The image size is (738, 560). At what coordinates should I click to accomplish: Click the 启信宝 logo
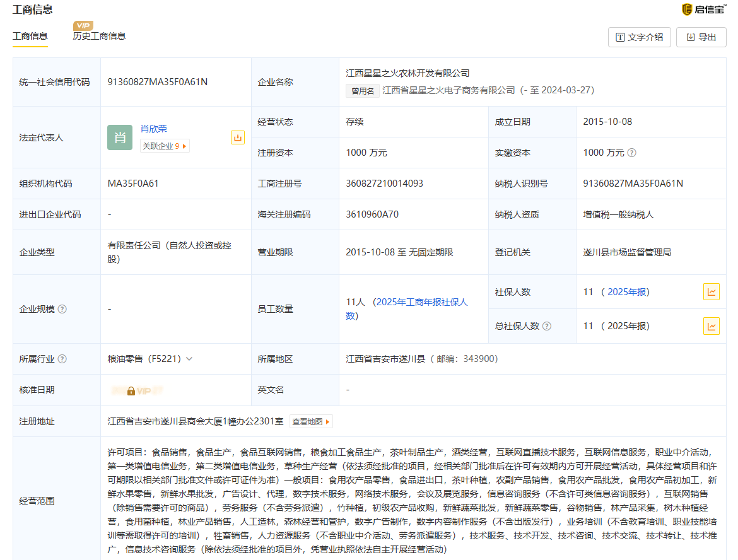(x=703, y=9)
